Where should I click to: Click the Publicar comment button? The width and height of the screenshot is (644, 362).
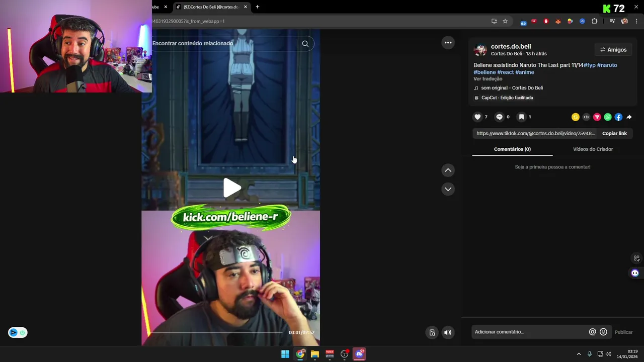point(623,332)
